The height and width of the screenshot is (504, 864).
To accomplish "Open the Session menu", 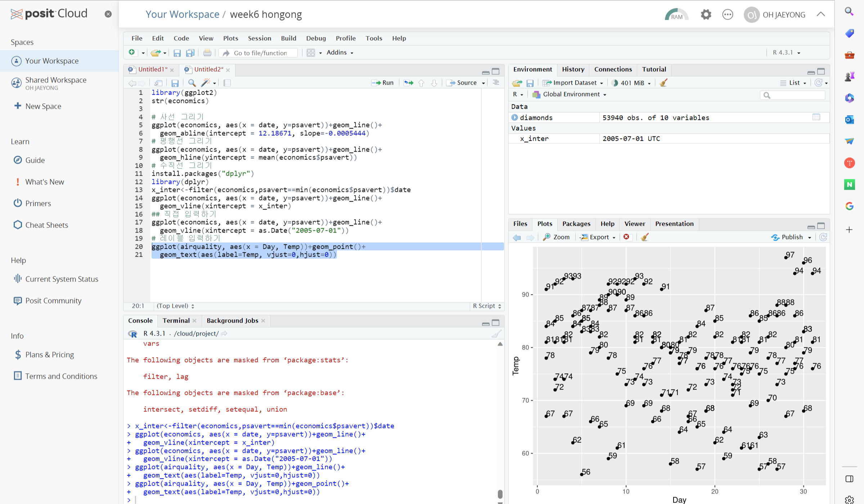I will pyautogui.click(x=259, y=38).
